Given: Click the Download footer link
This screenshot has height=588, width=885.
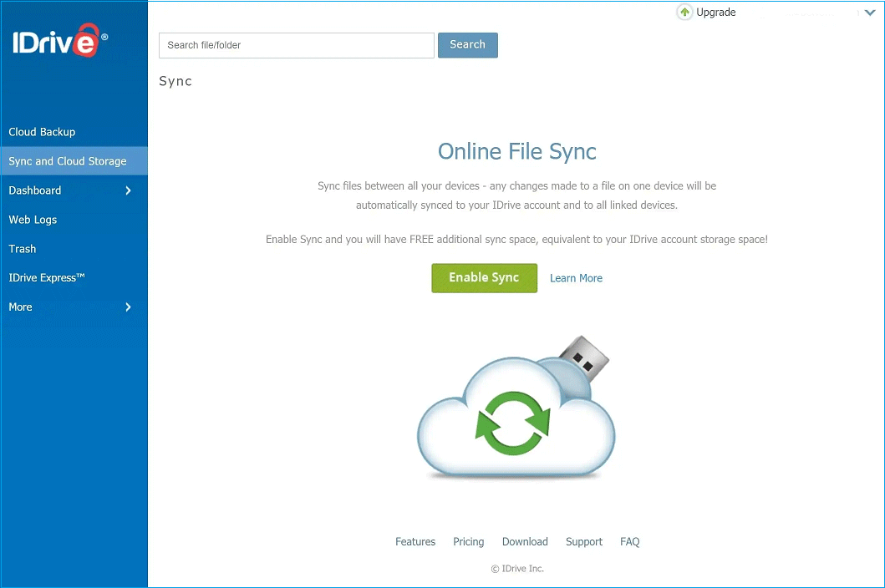Looking at the screenshot, I should [525, 542].
